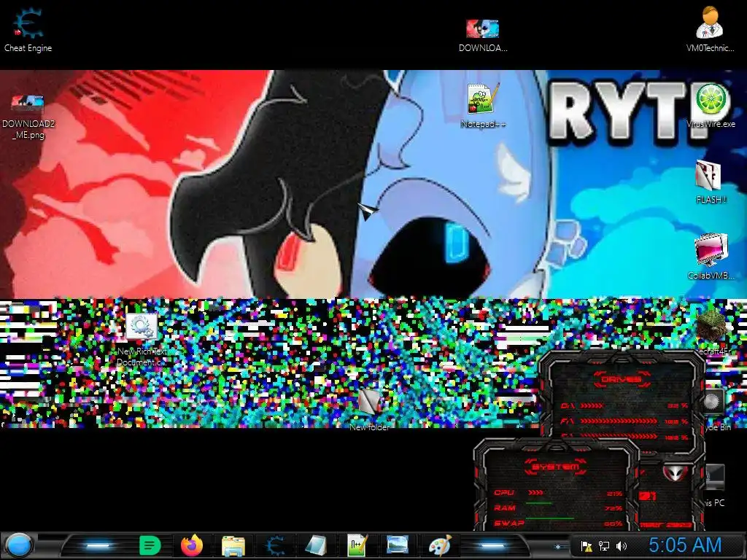Viewport: 747px width, 560px height.
Task: Open the Recycle Bin icon
Action: click(714, 402)
